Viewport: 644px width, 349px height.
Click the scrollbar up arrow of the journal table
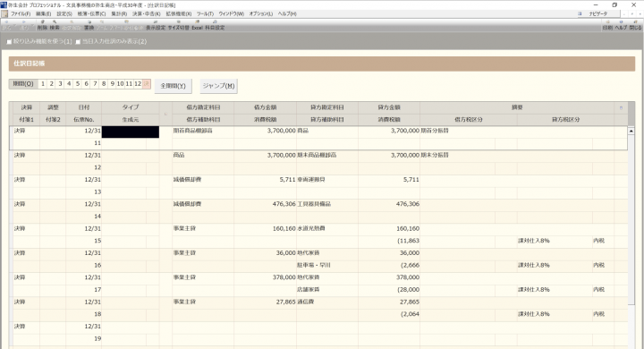(631, 132)
